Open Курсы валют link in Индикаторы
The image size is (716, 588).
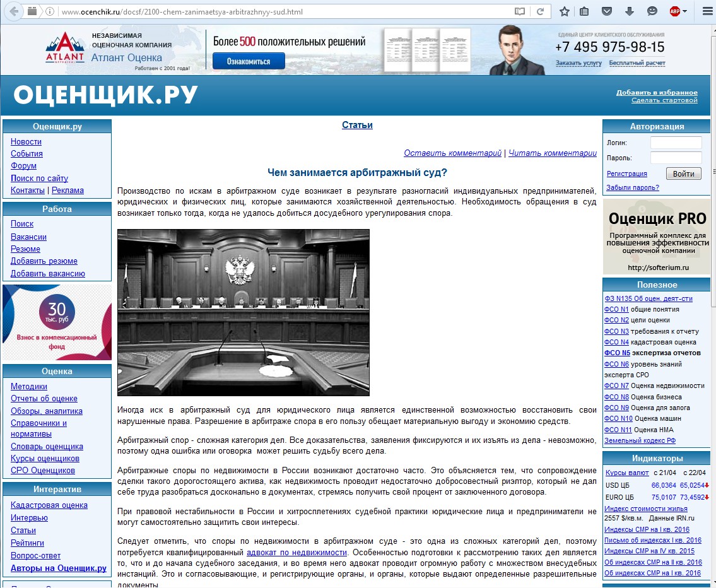coord(627,473)
